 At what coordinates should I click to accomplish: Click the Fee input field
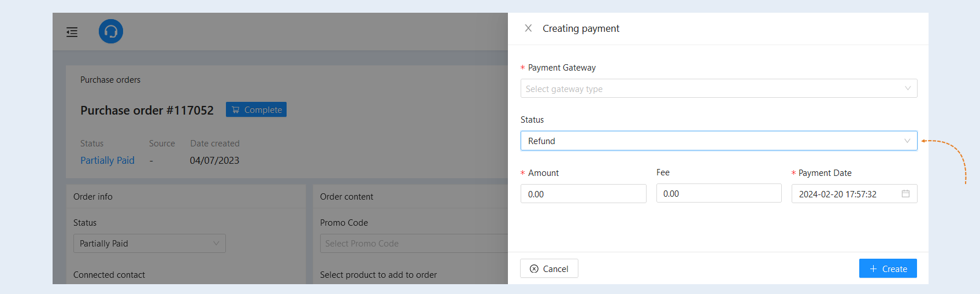pos(719,193)
